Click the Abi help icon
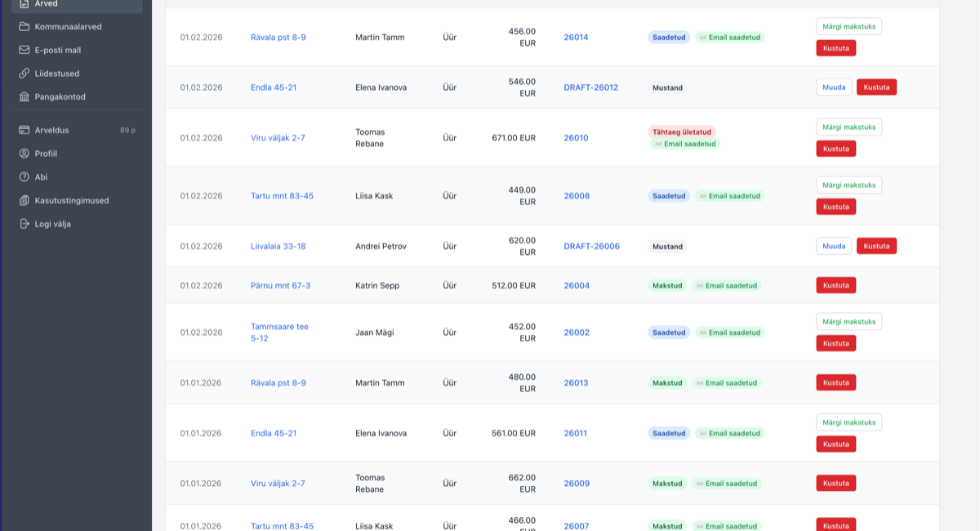The width and height of the screenshot is (980, 531). pyautogui.click(x=24, y=176)
